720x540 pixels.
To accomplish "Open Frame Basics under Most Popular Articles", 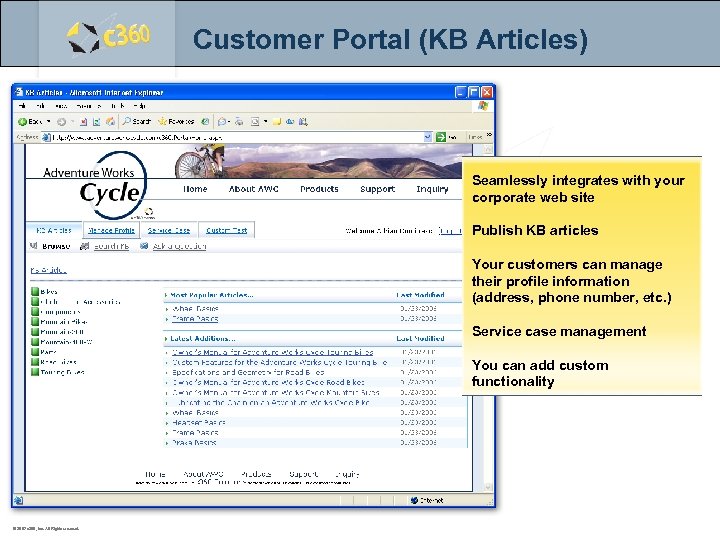I will 195,319.
